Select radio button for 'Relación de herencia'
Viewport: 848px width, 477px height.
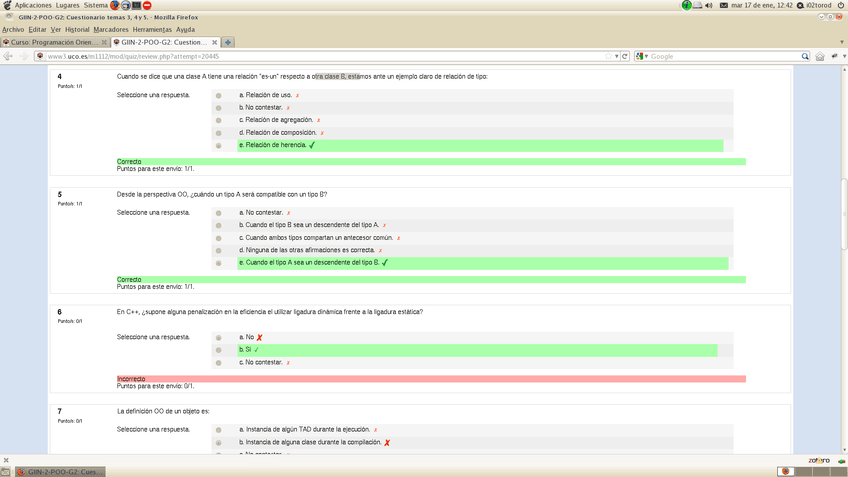219,146
